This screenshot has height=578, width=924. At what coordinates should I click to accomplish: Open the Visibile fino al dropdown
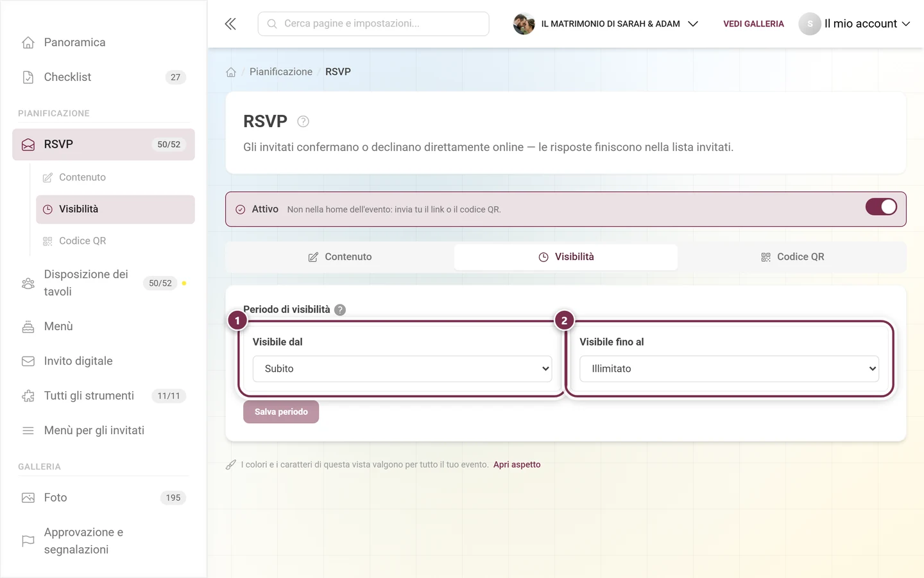(x=729, y=369)
